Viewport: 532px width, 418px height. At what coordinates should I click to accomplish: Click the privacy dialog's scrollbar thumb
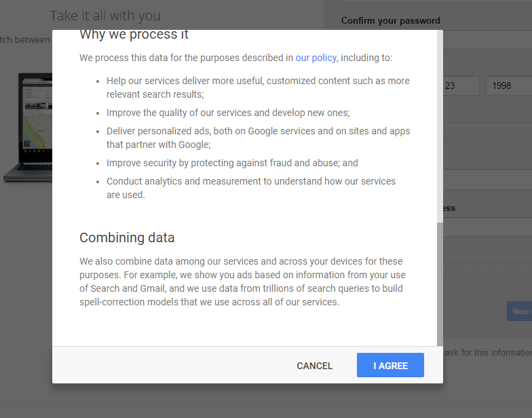click(x=440, y=282)
